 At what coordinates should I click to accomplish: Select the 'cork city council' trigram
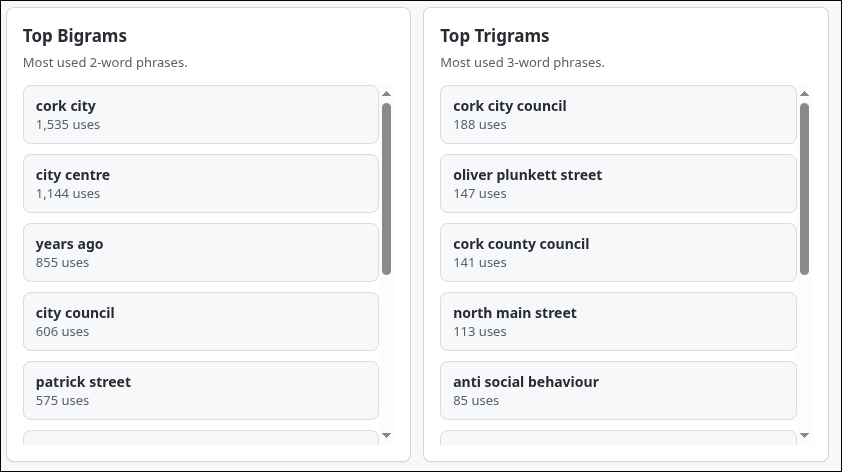pos(617,114)
